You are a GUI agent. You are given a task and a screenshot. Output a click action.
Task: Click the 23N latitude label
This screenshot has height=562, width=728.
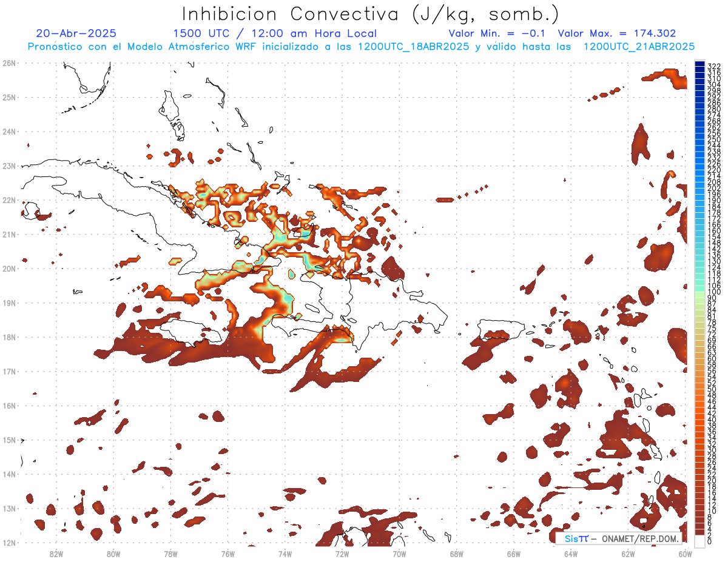pyautogui.click(x=9, y=166)
